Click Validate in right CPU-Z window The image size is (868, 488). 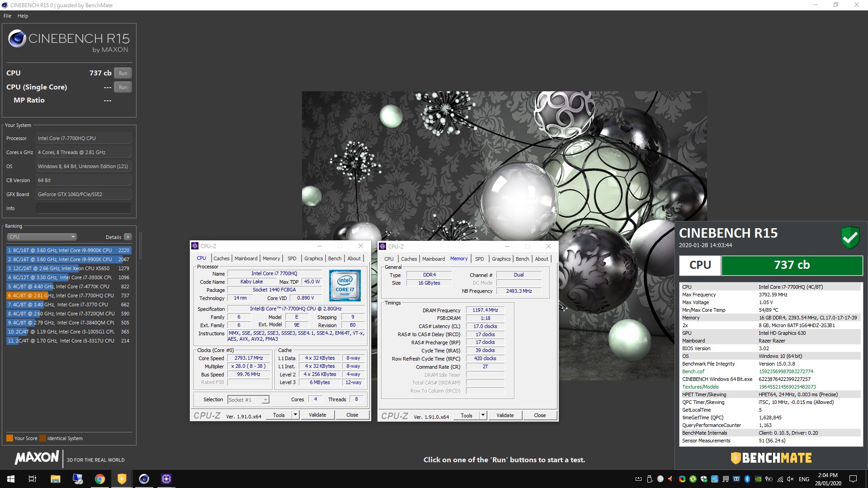coord(505,416)
